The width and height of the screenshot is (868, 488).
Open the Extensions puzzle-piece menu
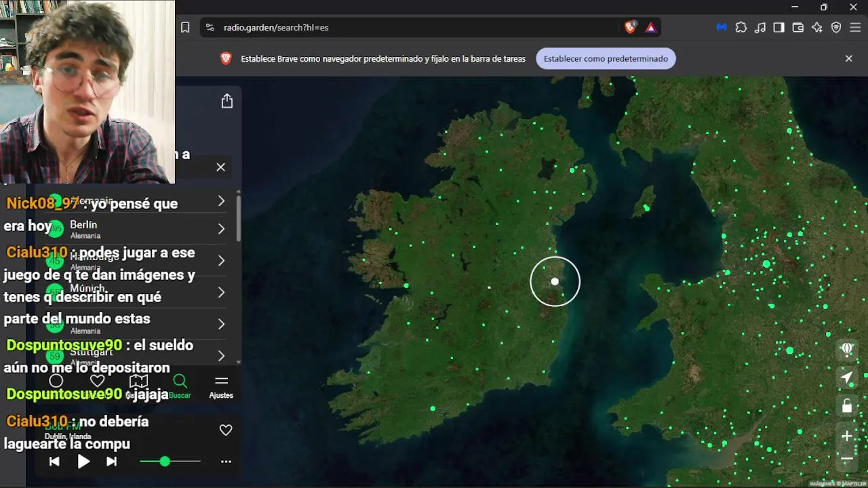click(x=741, y=27)
